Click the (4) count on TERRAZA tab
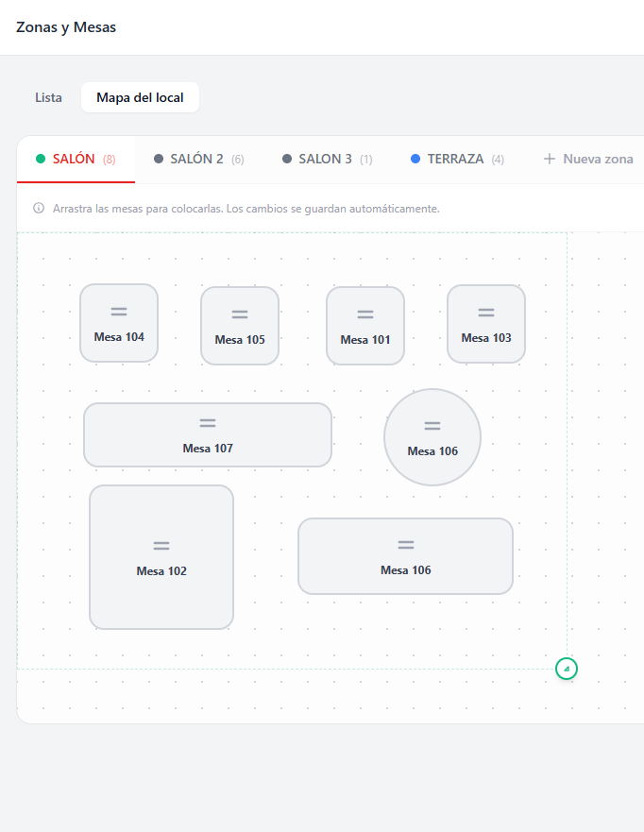644x832 pixels. coord(498,160)
